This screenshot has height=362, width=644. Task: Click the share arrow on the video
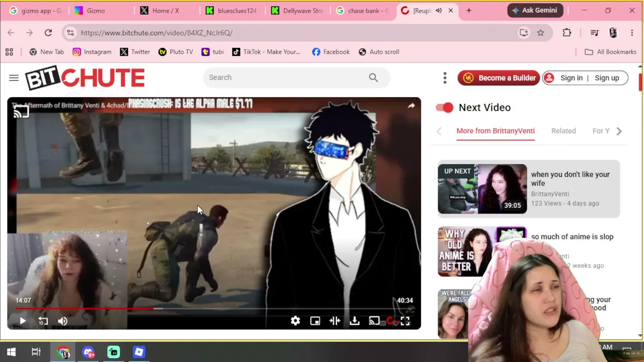coord(411,106)
